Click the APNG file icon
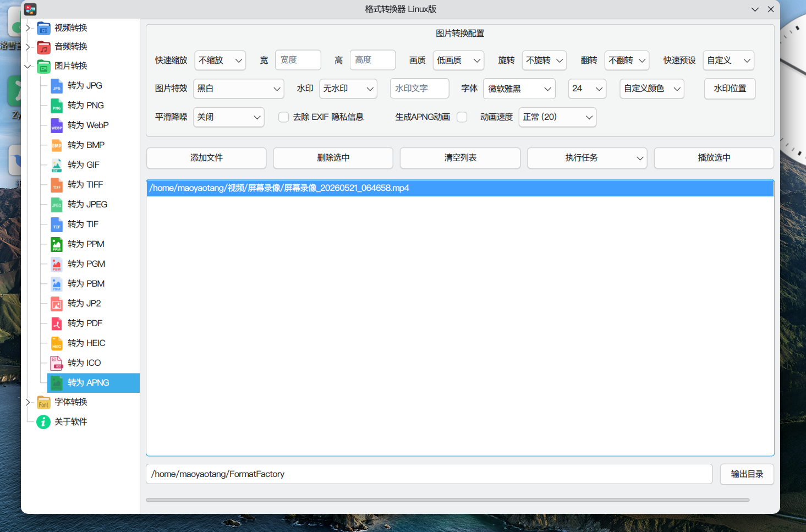Image resolution: width=806 pixels, height=532 pixels. (57, 383)
